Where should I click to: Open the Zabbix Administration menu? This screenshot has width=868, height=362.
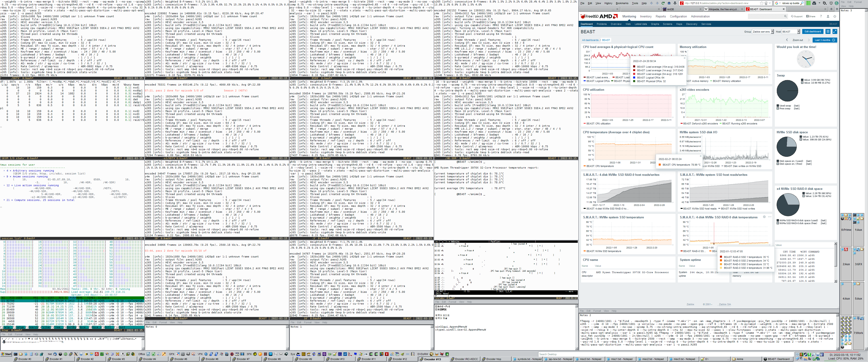tap(701, 17)
